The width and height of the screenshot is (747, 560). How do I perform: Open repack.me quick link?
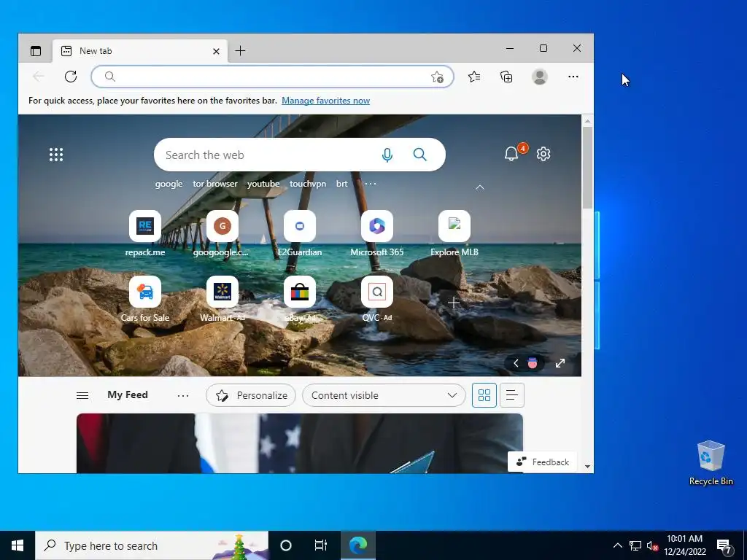pyautogui.click(x=145, y=234)
